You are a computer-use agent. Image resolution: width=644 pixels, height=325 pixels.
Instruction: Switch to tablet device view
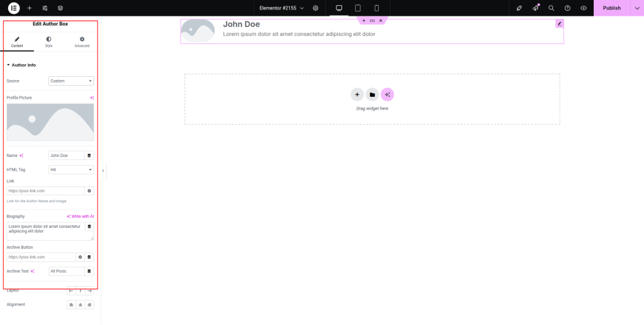click(x=358, y=8)
